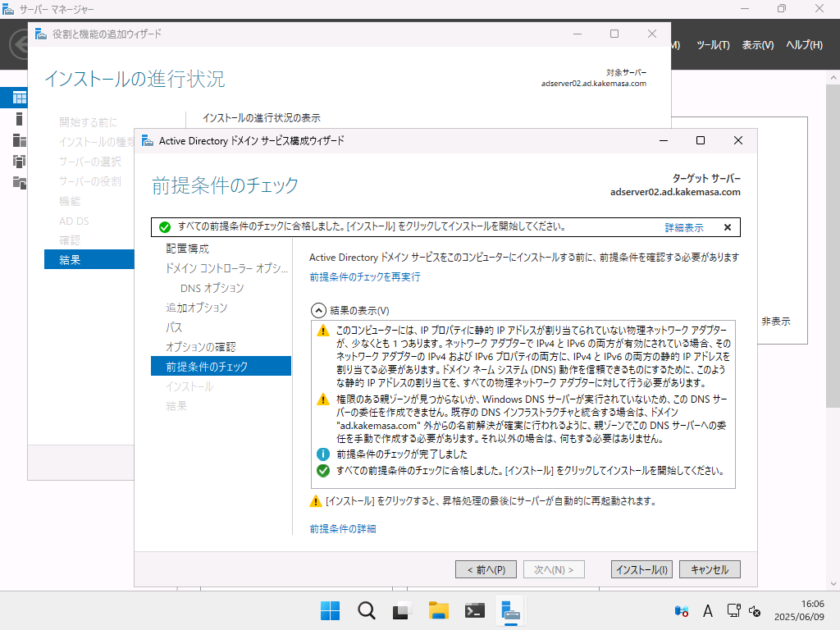
Task: Open Task View on the taskbar
Action: point(402,610)
